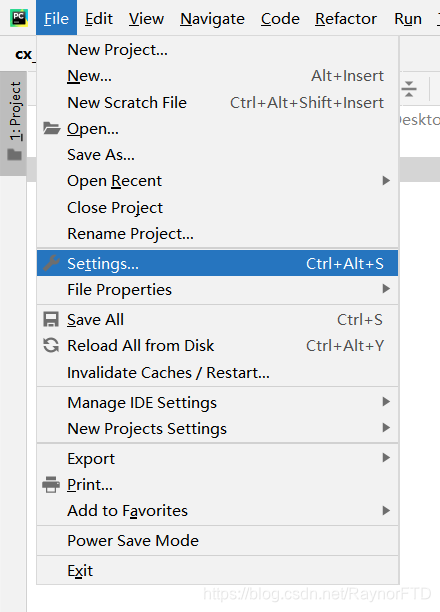Click the PyCharm application logo icon

pos(19,18)
